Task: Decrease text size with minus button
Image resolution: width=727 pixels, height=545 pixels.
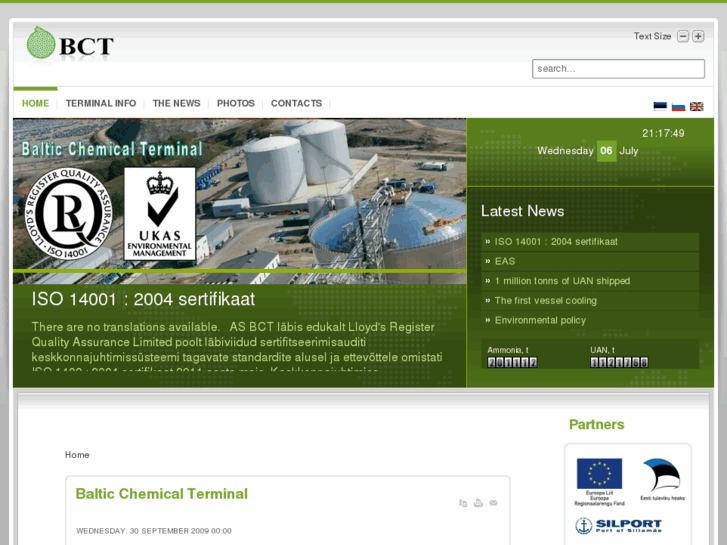Action: click(x=683, y=36)
